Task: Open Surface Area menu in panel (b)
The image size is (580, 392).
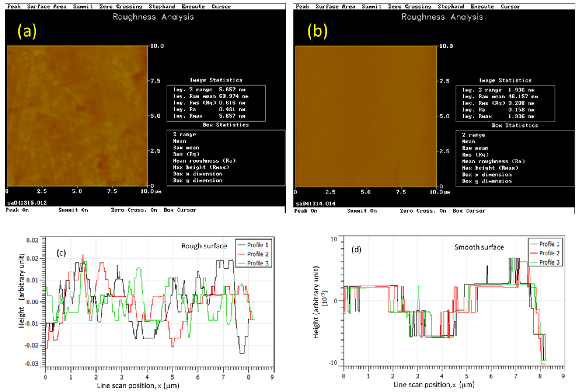Action: tap(336, 6)
